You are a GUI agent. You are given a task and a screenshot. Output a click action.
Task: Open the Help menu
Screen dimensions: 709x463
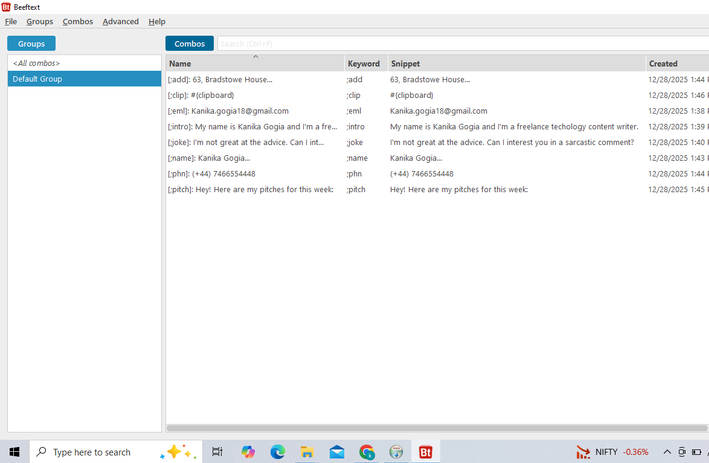coord(157,21)
